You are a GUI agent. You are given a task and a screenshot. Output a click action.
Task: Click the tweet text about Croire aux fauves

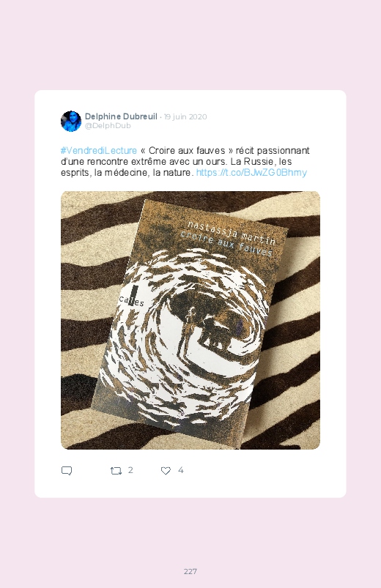(185, 162)
